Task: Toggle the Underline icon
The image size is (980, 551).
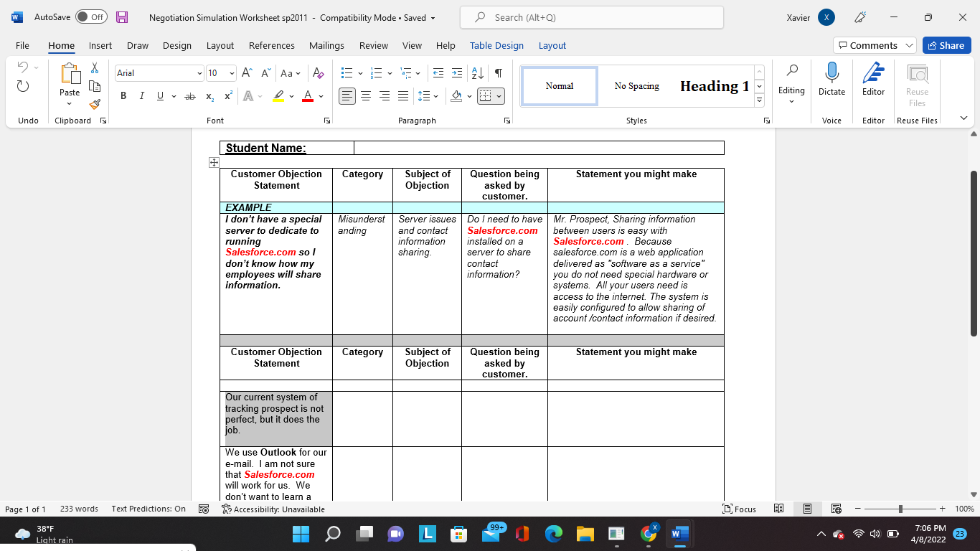Action: tap(159, 95)
